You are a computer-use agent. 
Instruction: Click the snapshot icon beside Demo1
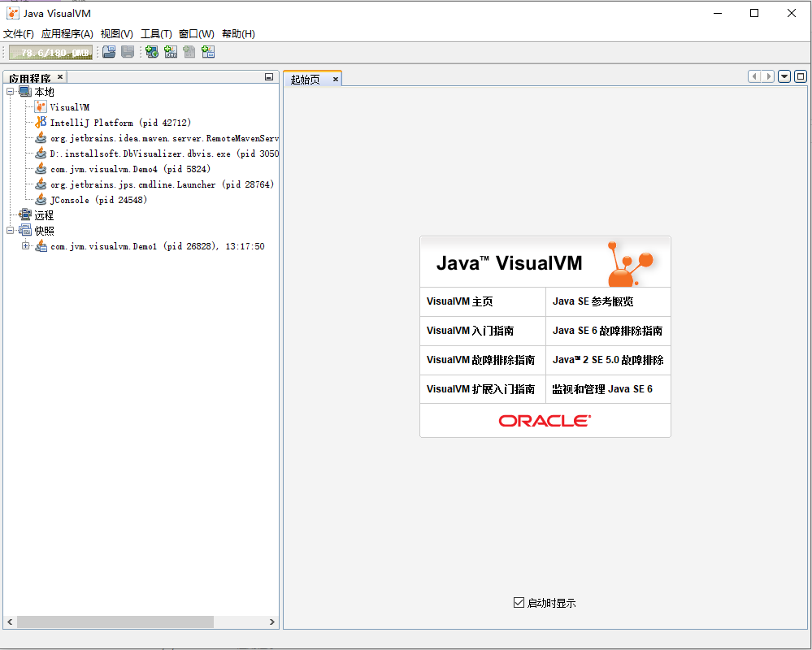point(41,246)
